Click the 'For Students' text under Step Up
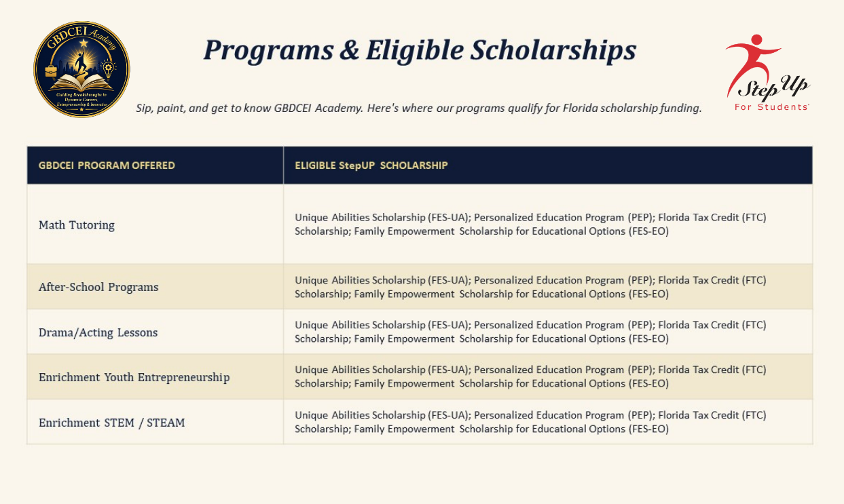Screen dimensions: 844x504 click(771, 107)
